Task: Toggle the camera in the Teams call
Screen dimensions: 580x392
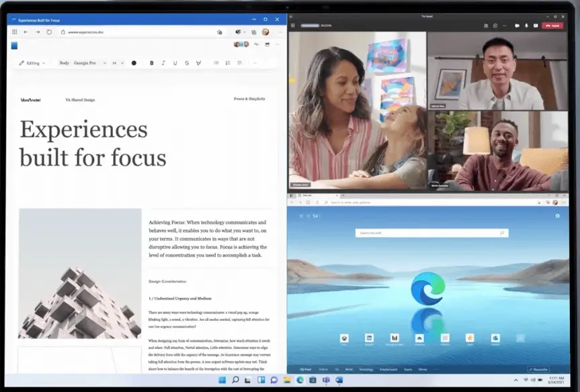Action: (x=517, y=26)
